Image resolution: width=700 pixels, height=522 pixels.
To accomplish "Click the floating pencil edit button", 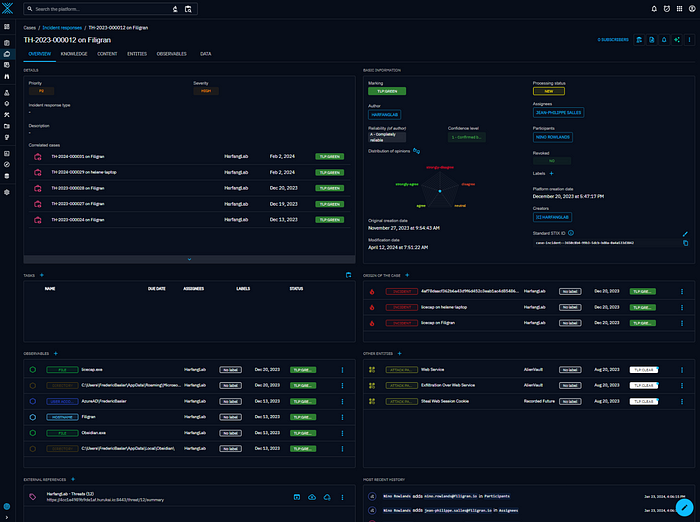I will click(x=684, y=506).
